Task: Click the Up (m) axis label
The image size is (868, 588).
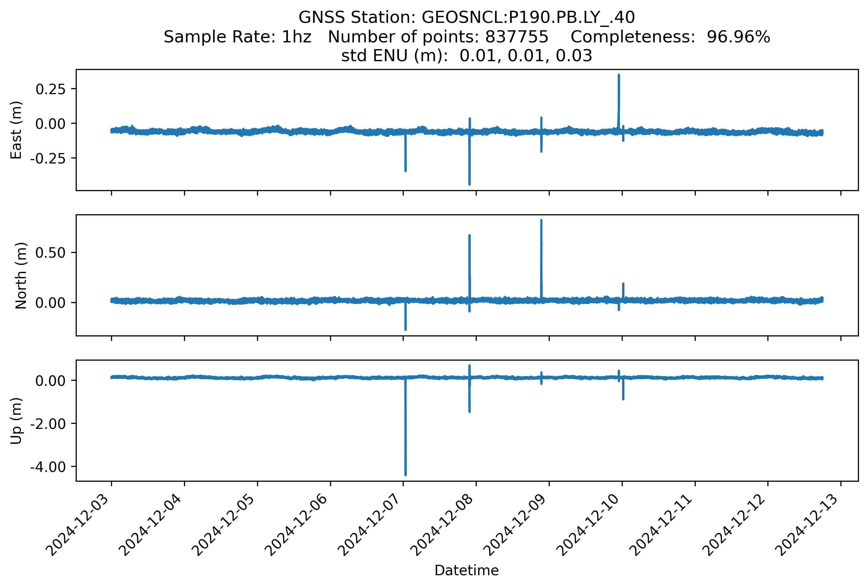Action: click(16, 421)
